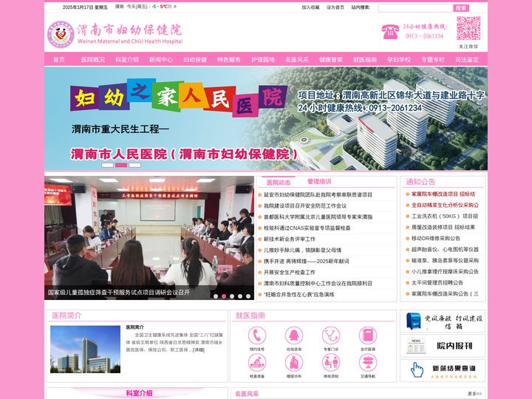Image resolution: width=532 pixels, height=399 pixels.
Task: Open 体检须知 icon
Action: point(331,362)
